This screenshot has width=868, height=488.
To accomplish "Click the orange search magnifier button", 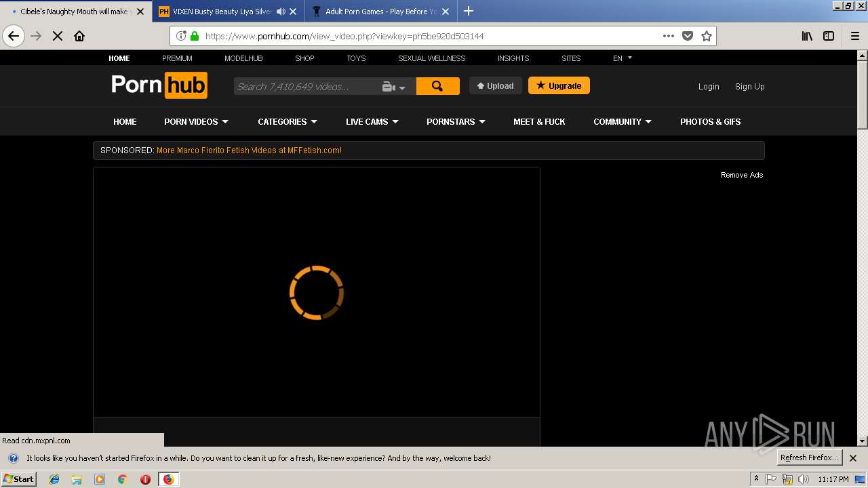I will click(x=437, y=86).
